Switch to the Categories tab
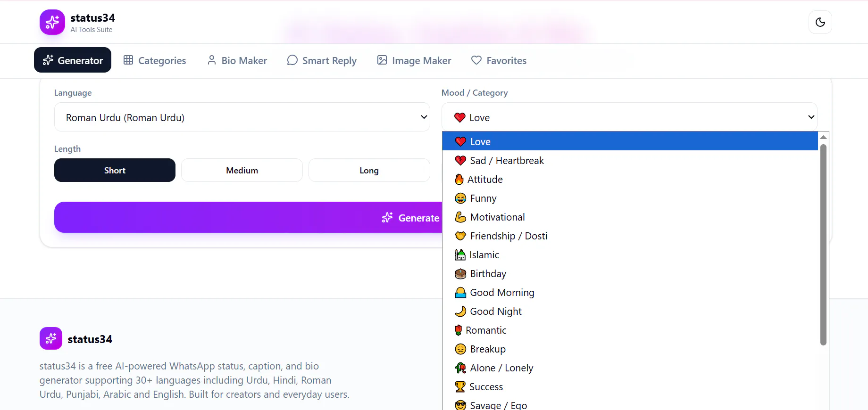 (155, 60)
